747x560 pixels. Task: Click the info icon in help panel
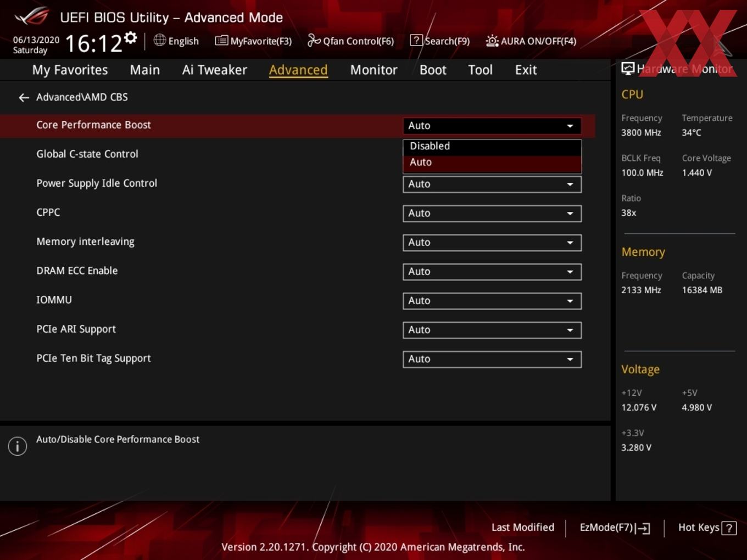(18, 446)
